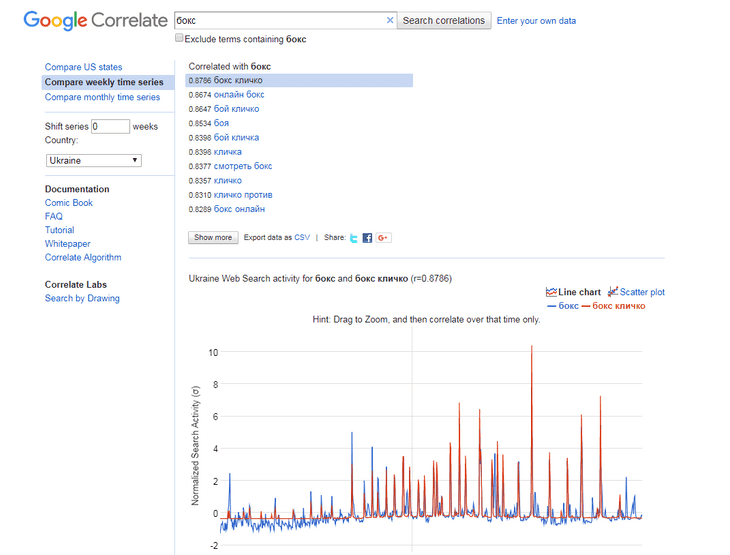
Task: Share results on Facebook
Action: (x=367, y=238)
